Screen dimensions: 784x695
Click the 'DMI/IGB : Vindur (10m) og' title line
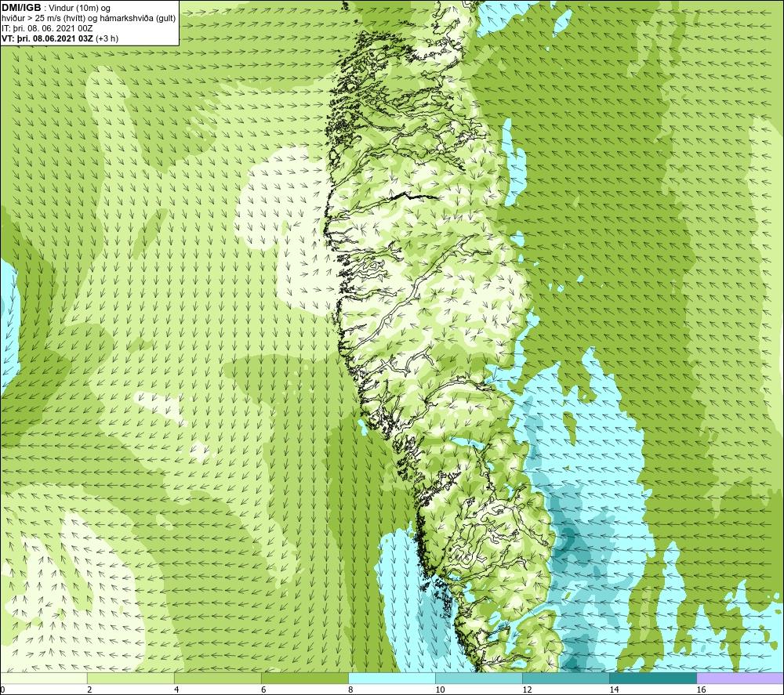tap(56, 8)
